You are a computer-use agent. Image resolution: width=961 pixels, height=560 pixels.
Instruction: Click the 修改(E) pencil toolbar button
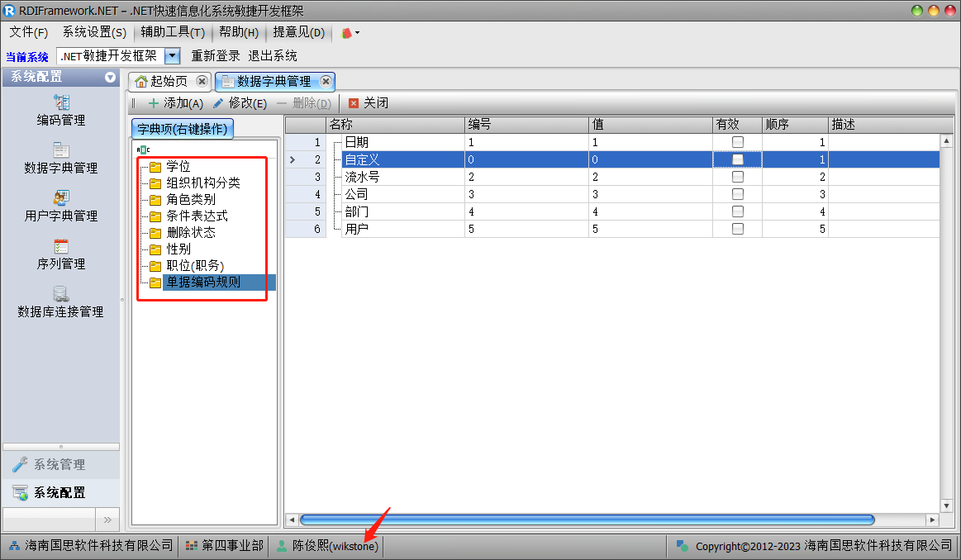(240, 103)
